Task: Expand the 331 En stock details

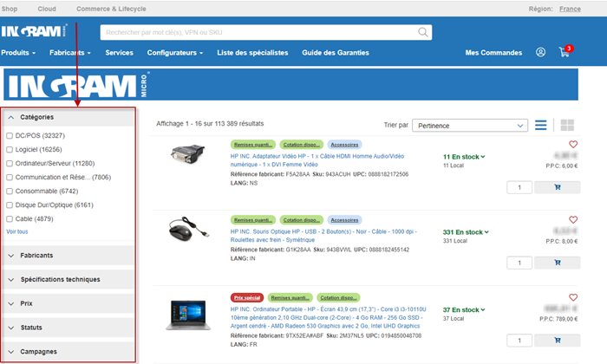Action: [x=466, y=232]
